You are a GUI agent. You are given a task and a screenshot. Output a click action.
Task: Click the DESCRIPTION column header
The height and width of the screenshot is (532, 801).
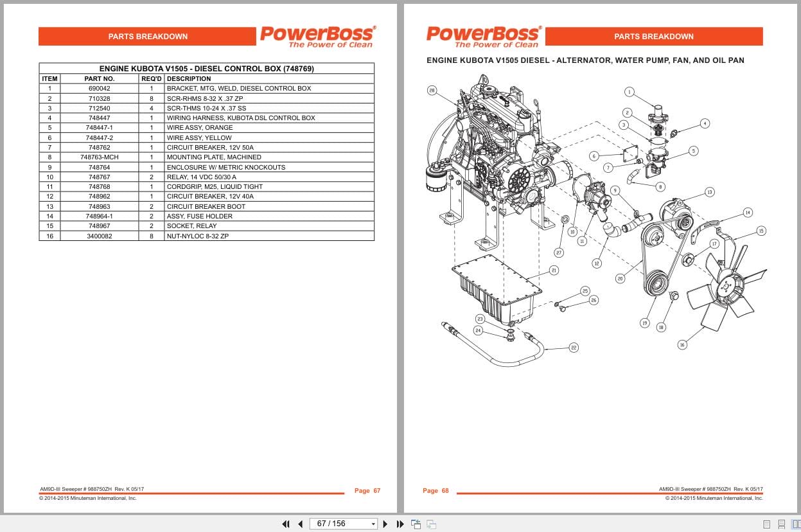(189, 78)
